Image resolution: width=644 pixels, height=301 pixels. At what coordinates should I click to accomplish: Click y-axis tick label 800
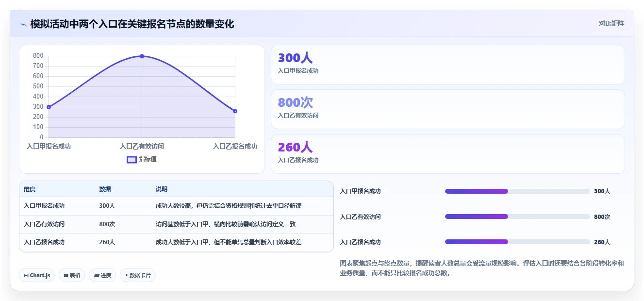pos(38,56)
